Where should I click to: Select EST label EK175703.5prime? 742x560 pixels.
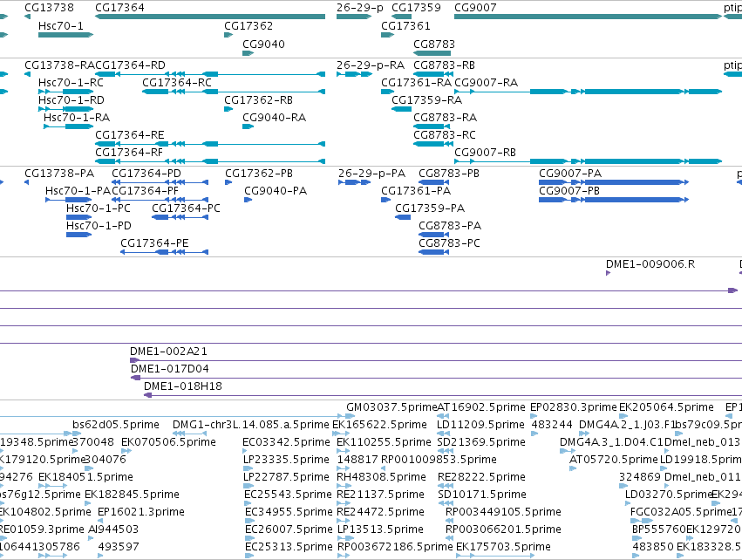coord(503,547)
